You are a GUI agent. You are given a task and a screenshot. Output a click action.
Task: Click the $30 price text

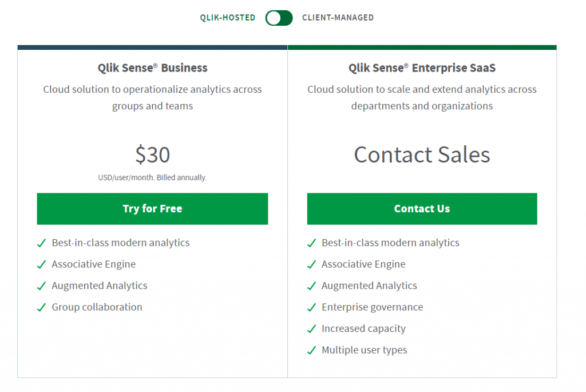(152, 155)
